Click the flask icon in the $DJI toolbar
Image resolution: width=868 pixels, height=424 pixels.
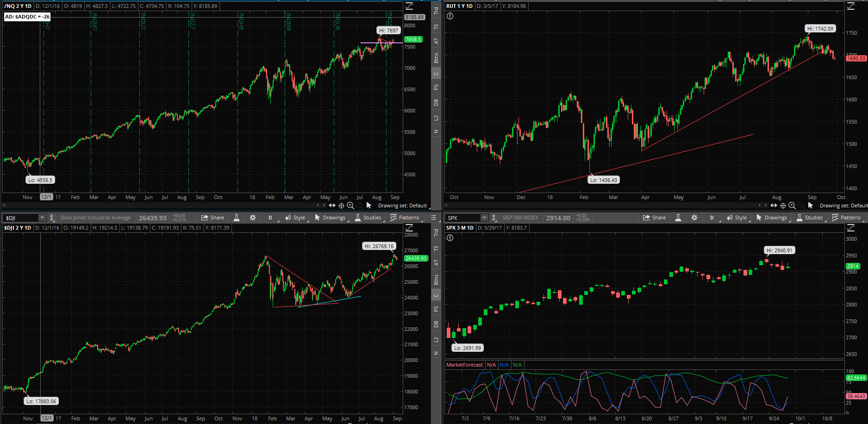(x=237, y=218)
